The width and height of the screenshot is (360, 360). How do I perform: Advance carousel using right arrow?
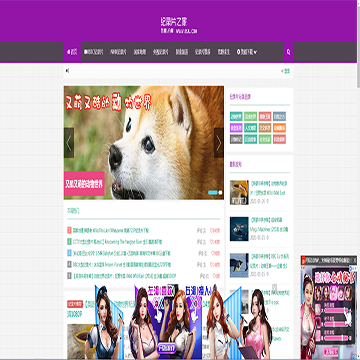[x=219, y=143]
